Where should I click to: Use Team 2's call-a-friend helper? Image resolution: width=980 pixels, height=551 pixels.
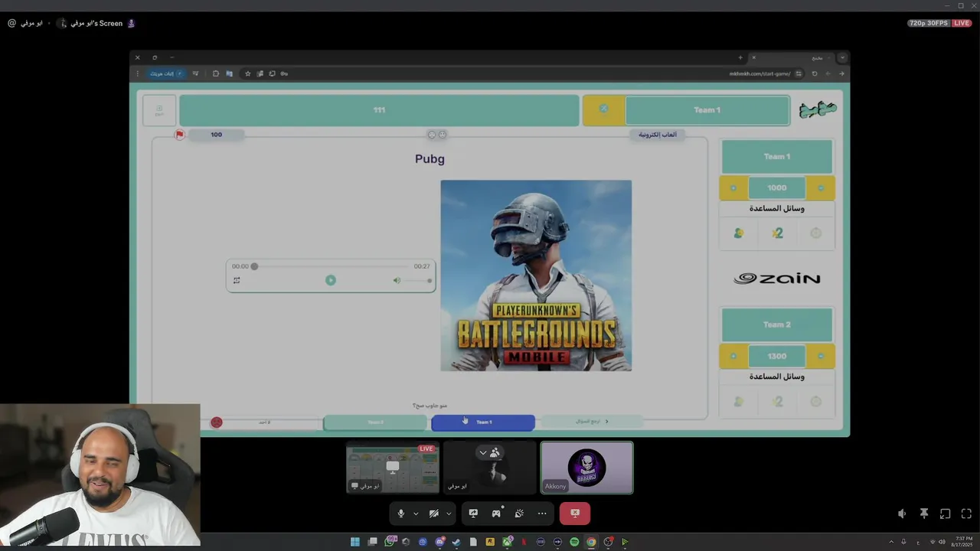(738, 402)
